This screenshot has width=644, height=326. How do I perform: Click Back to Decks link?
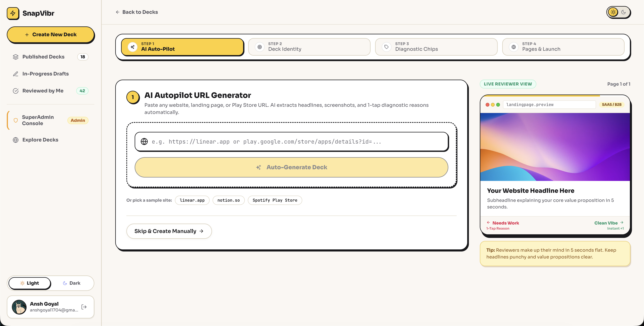coord(137,12)
